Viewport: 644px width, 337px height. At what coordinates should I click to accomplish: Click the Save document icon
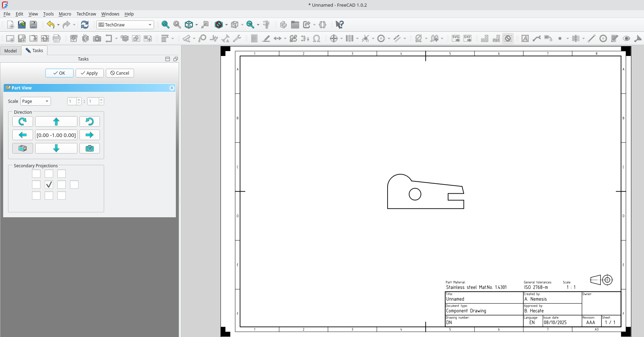[33, 25]
